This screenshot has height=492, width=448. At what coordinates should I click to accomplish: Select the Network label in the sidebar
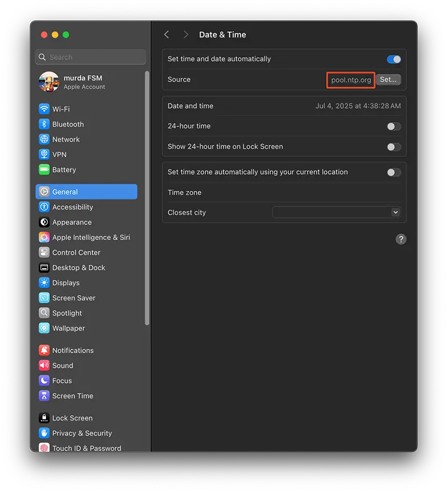coord(66,139)
